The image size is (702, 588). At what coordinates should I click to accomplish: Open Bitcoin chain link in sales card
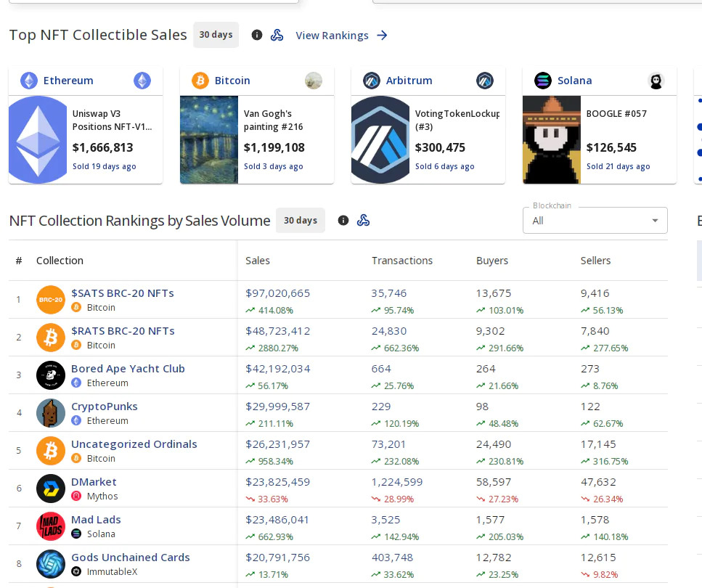pyautogui.click(x=232, y=81)
